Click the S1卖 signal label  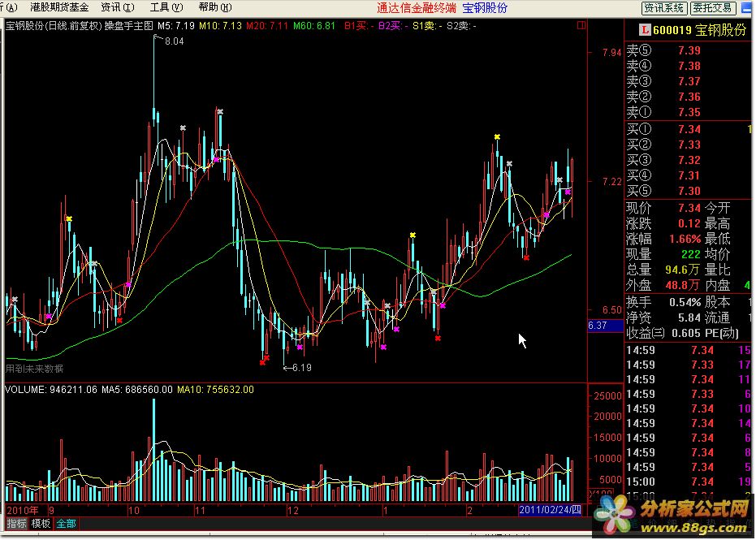427,25
